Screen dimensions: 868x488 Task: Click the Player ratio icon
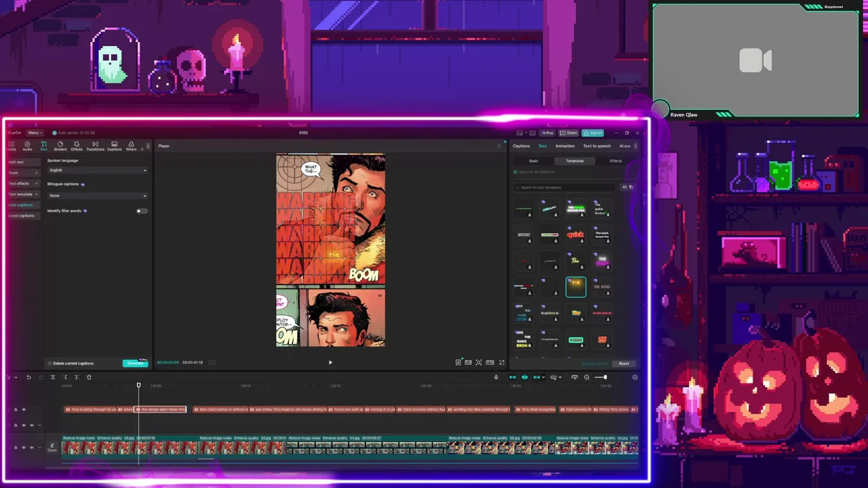490,363
